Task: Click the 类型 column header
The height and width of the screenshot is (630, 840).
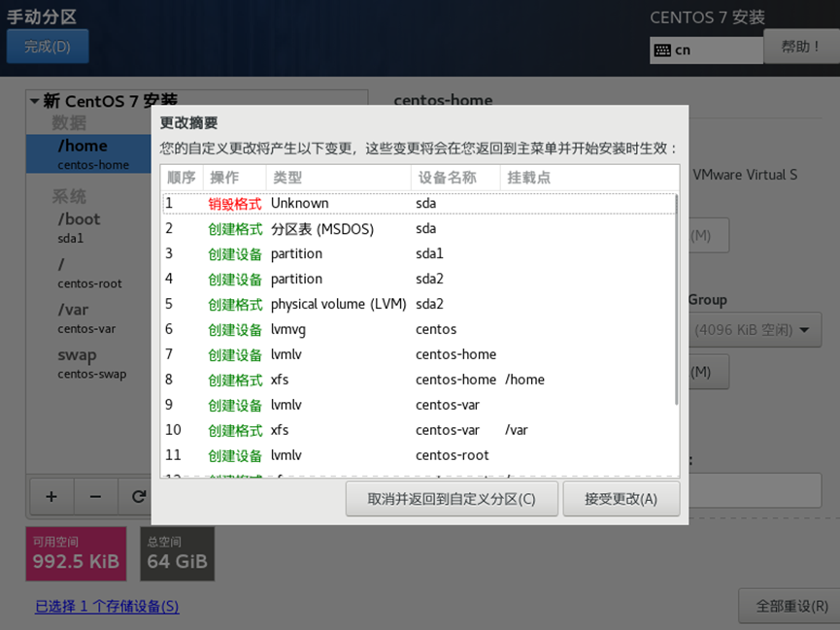Action: (339, 178)
